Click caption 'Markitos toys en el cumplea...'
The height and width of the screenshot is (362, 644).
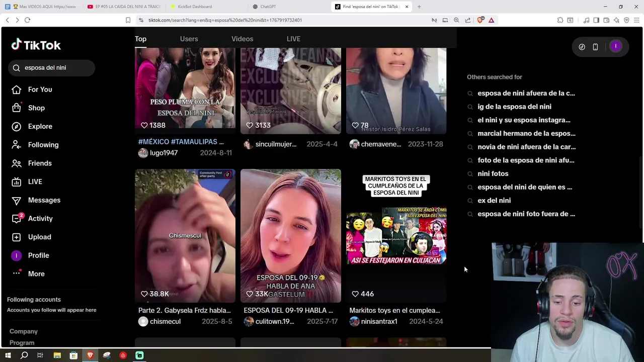tap(395, 310)
